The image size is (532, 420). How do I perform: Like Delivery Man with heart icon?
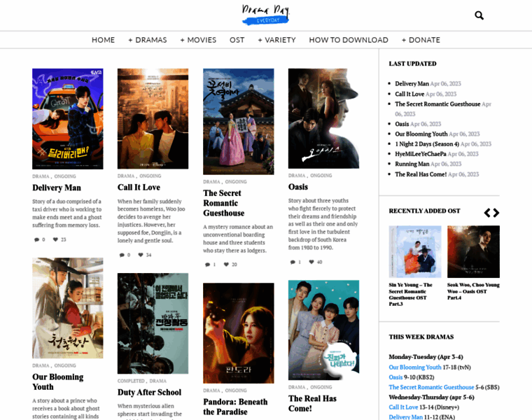click(55, 239)
